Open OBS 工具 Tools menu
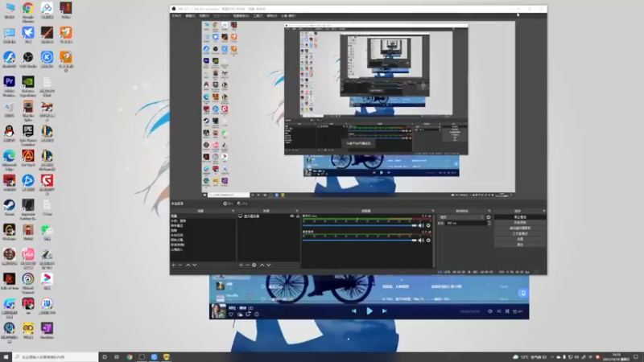This screenshot has height=362, width=644. pyautogui.click(x=258, y=15)
